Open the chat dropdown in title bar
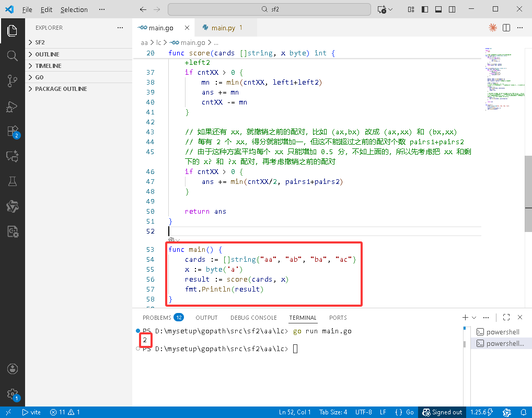The height and width of the screenshot is (418, 532). 390,9
